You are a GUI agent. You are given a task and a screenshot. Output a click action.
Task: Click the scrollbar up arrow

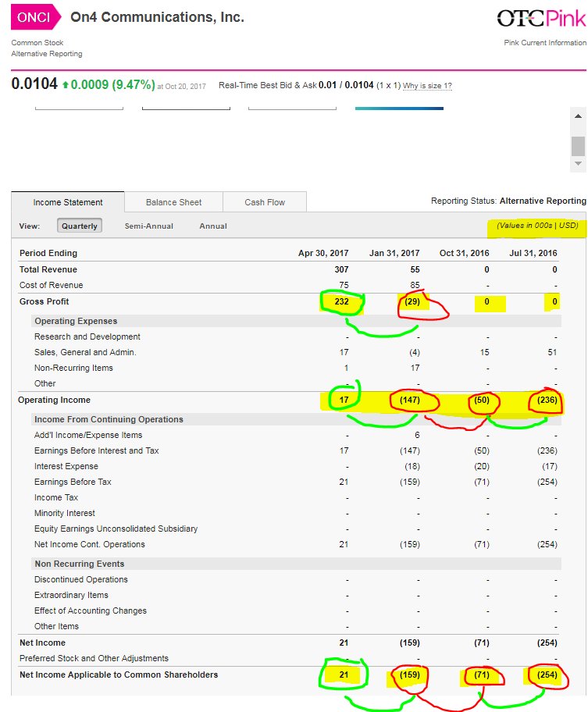point(578,116)
